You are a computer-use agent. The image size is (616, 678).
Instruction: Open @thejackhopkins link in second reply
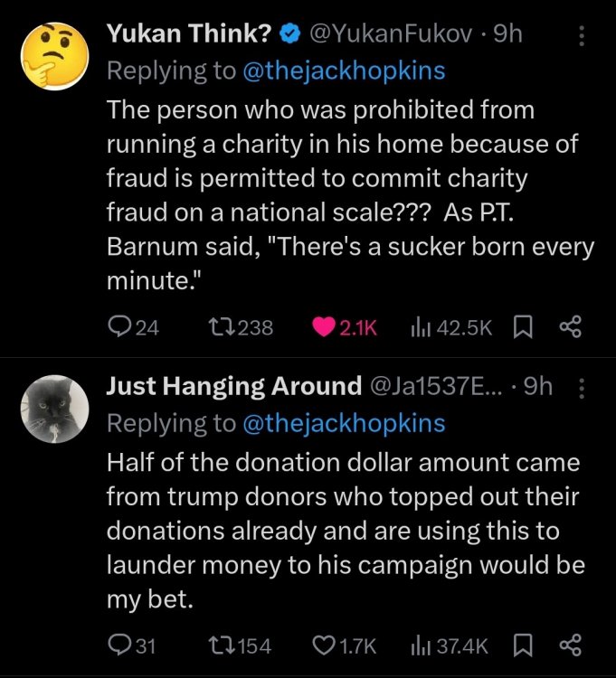344,422
